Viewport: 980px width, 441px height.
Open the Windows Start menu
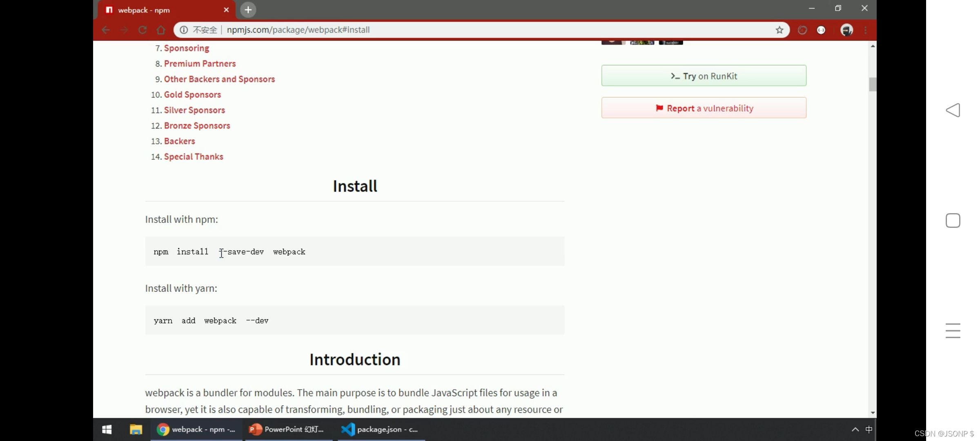coord(107,430)
